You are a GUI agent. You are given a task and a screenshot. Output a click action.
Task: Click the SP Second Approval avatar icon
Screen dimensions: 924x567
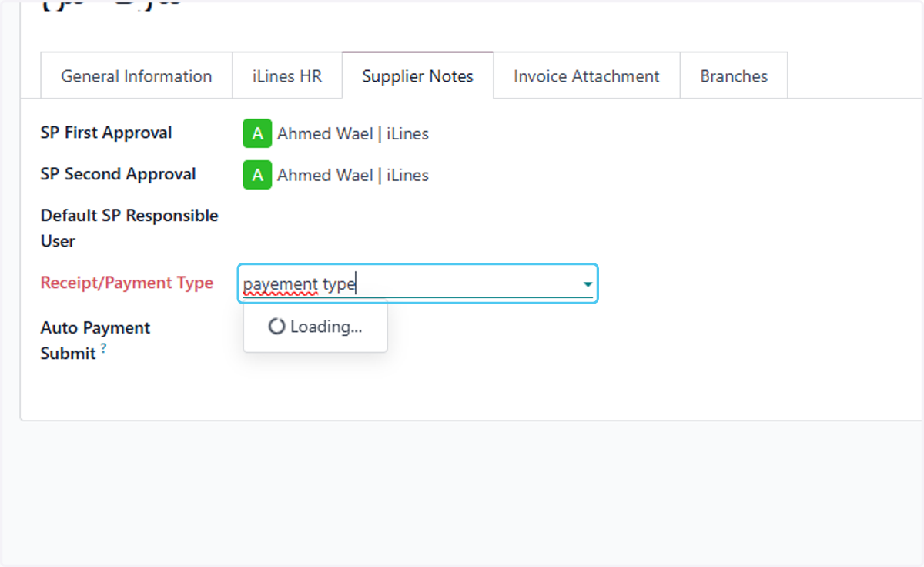(257, 175)
